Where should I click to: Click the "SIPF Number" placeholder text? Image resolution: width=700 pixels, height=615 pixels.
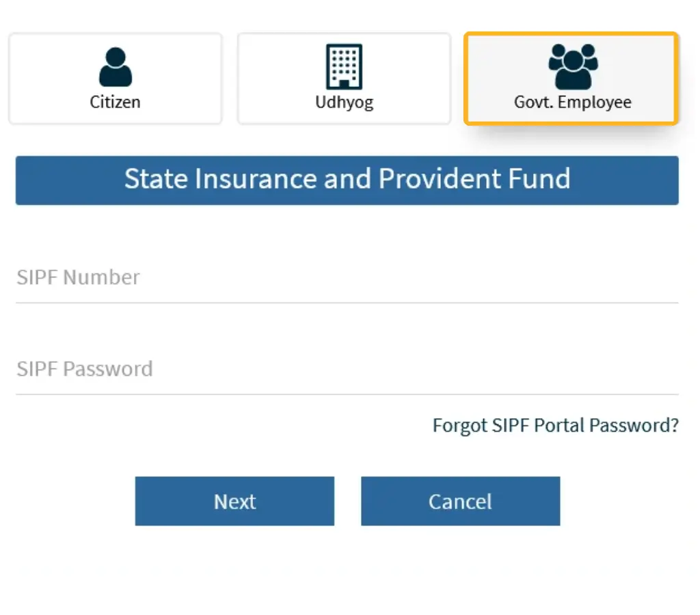click(79, 278)
